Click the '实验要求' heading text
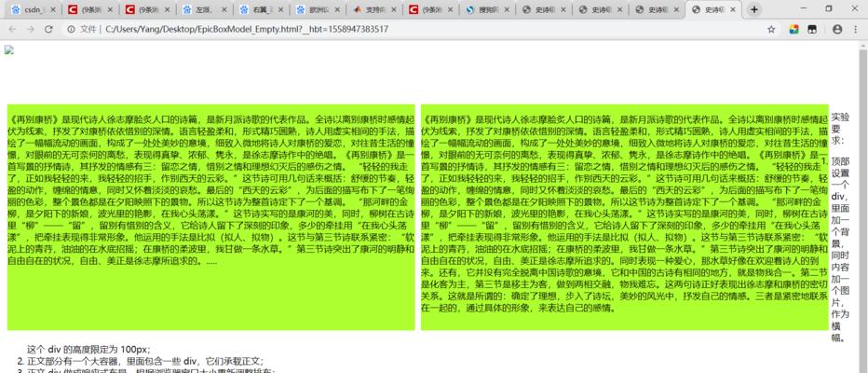The height and width of the screenshot is (373, 868). coord(840,129)
